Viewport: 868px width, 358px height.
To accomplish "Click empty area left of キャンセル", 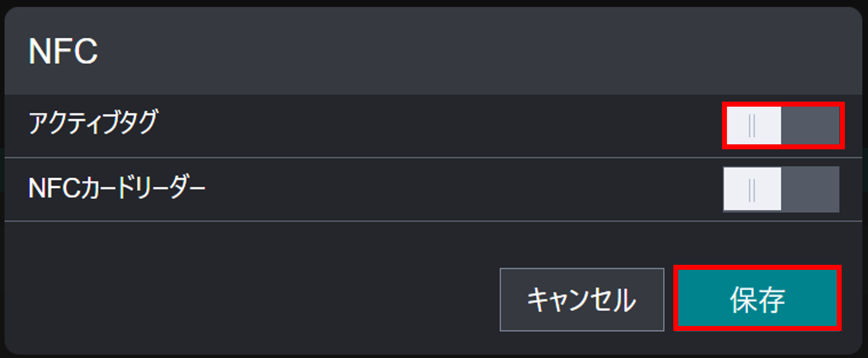I will 249,299.
